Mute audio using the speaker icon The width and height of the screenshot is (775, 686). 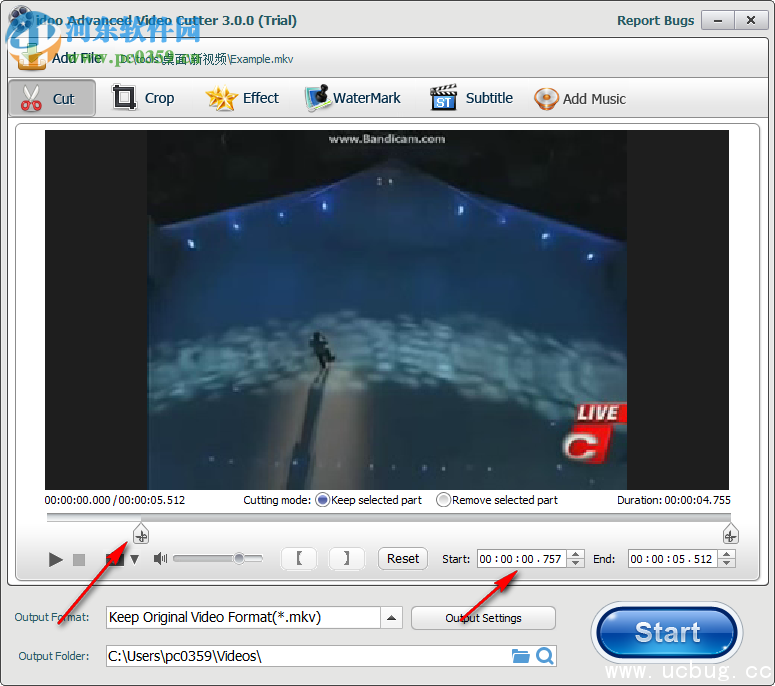160,559
